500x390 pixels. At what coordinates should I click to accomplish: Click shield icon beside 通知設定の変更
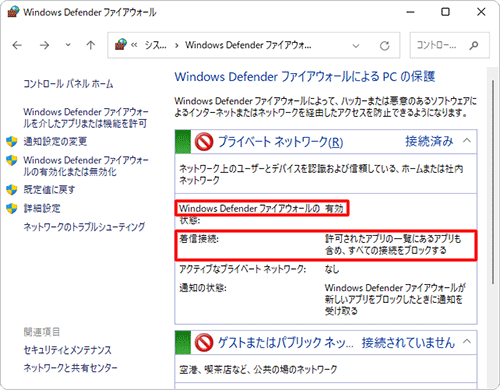(12, 142)
